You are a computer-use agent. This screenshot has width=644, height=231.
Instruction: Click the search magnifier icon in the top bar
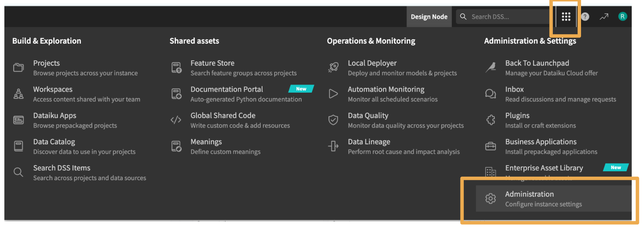click(463, 16)
